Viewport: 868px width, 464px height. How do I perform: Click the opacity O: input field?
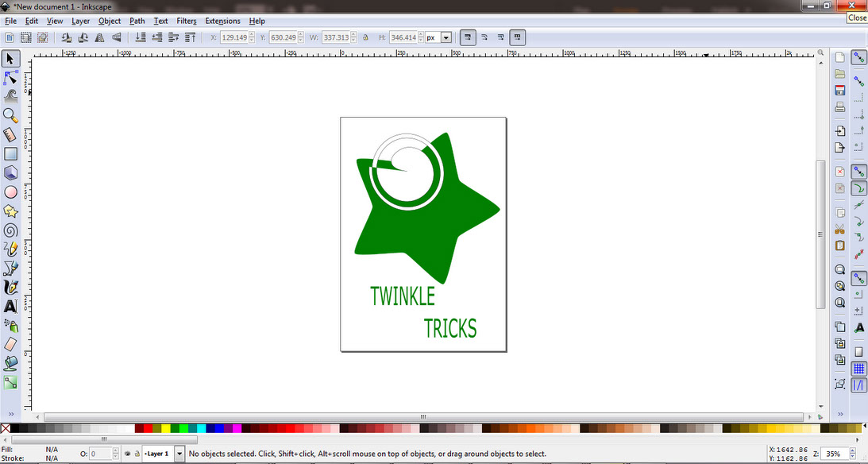(101, 454)
